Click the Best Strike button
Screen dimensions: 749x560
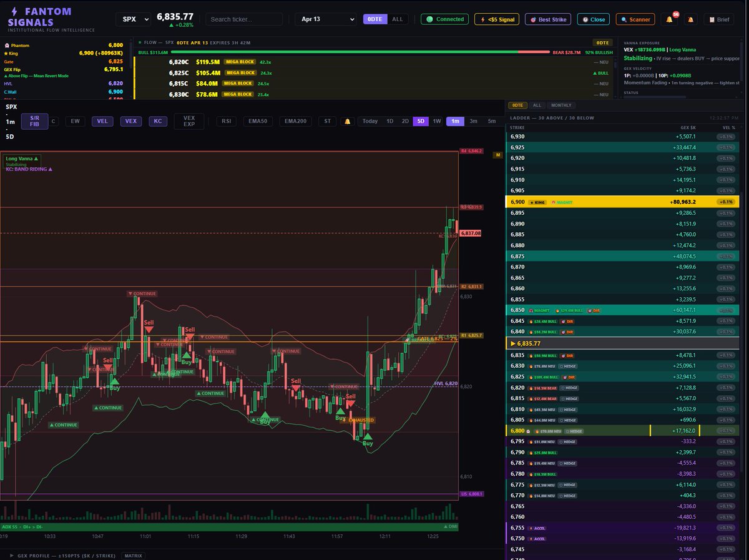(548, 19)
